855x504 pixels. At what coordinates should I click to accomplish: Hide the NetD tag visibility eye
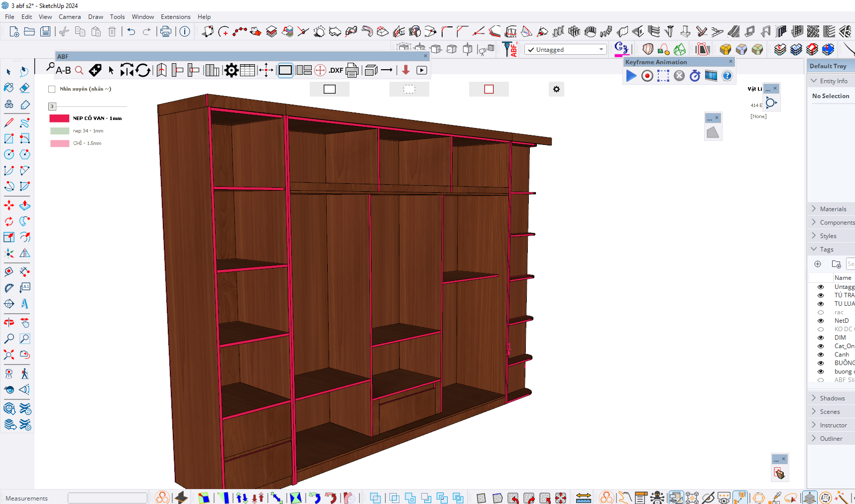821,321
